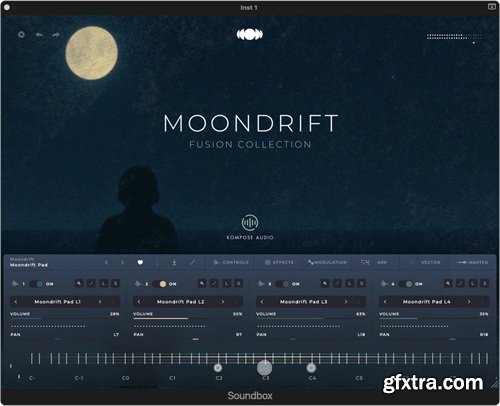The height and width of the screenshot is (406, 500).
Task: Open the three-dot preset options menu
Action: click(x=157, y=262)
